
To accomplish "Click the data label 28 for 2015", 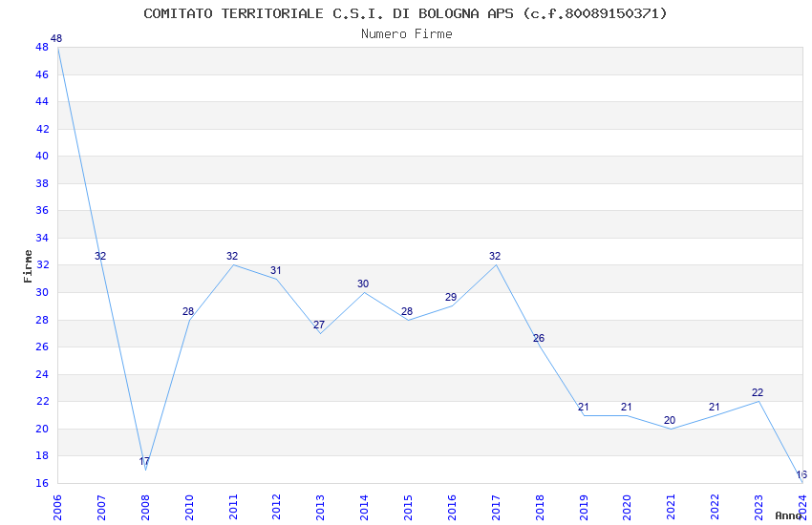I will (x=407, y=311).
